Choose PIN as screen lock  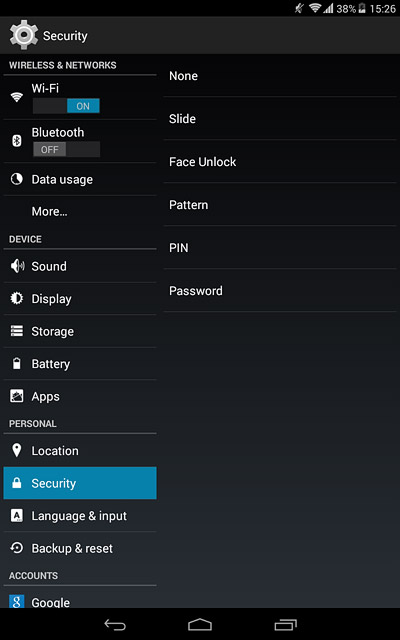280,247
